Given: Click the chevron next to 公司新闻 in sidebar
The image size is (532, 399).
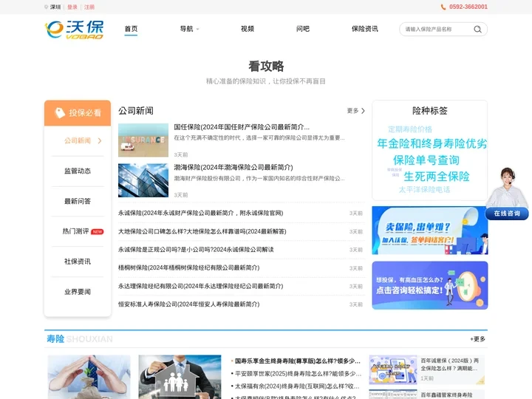Looking at the screenshot, I should (100, 141).
